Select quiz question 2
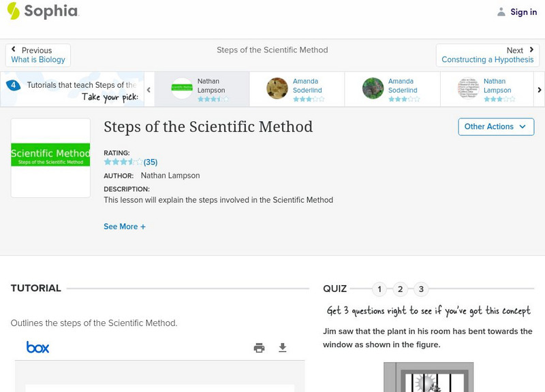 point(401,289)
